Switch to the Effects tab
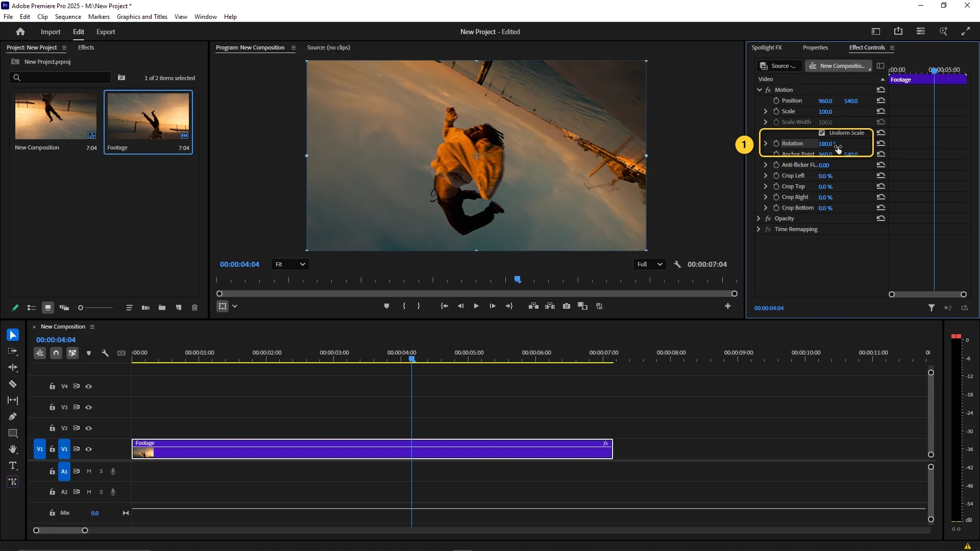 pos(86,47)
